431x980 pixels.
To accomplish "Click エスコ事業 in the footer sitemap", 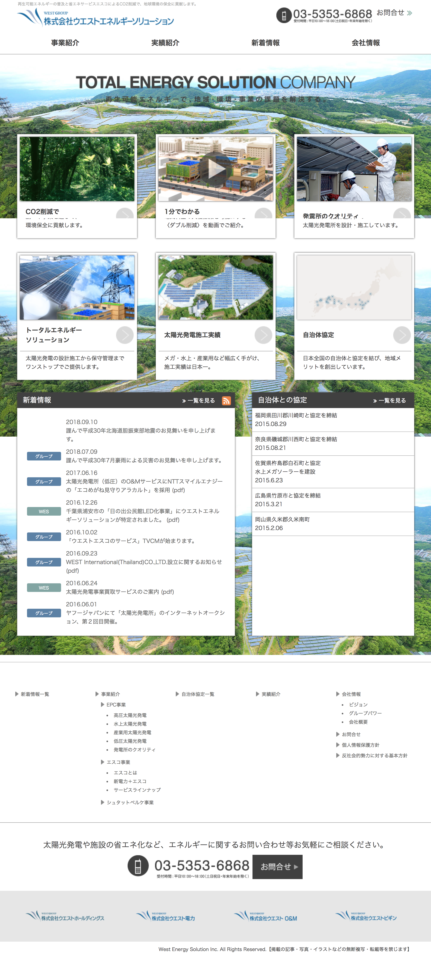I will click(x=118, y=762).
